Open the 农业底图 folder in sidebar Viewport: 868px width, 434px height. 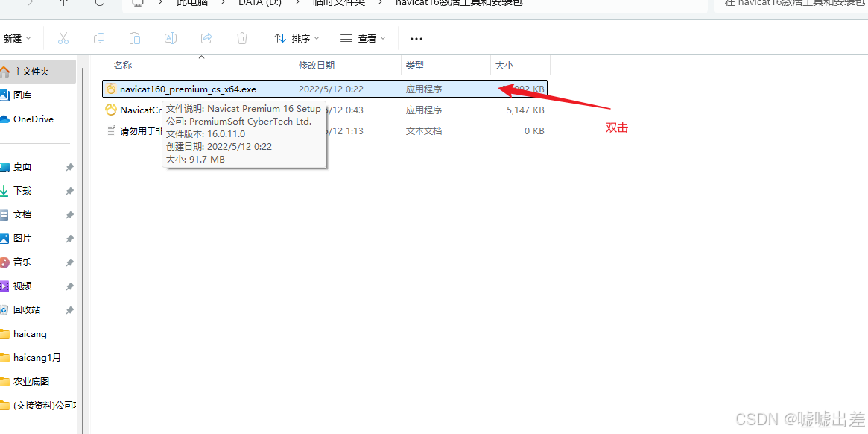pos(31,381)
